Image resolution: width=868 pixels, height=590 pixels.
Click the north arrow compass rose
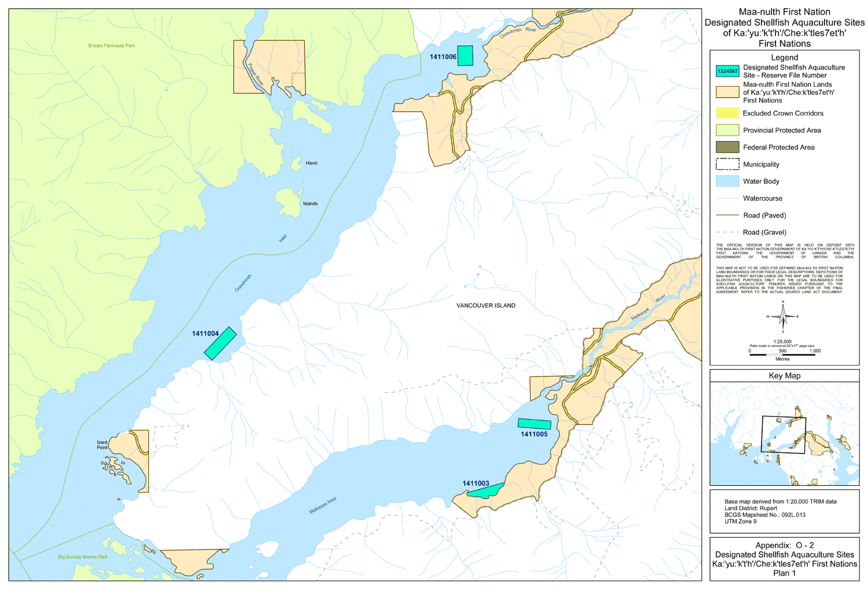pyautogui.click(x=783, y=316)
